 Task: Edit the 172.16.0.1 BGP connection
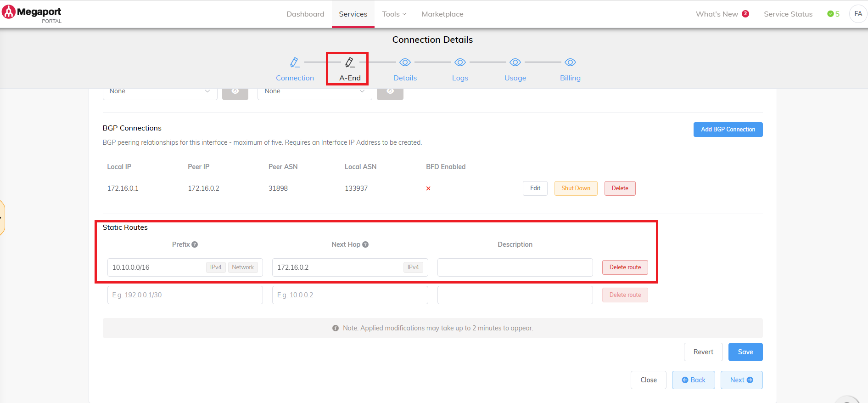point(535,188)
